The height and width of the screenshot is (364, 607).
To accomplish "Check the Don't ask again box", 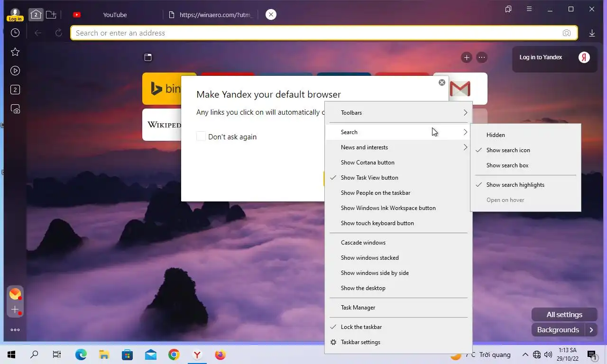I will [201, 136].
